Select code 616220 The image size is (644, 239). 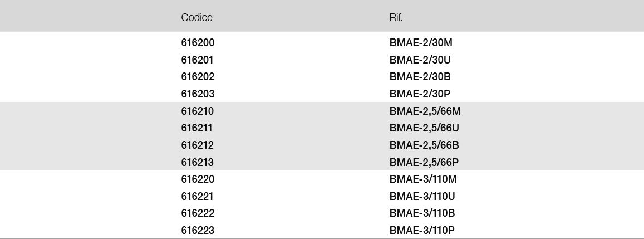pos(198,179)
